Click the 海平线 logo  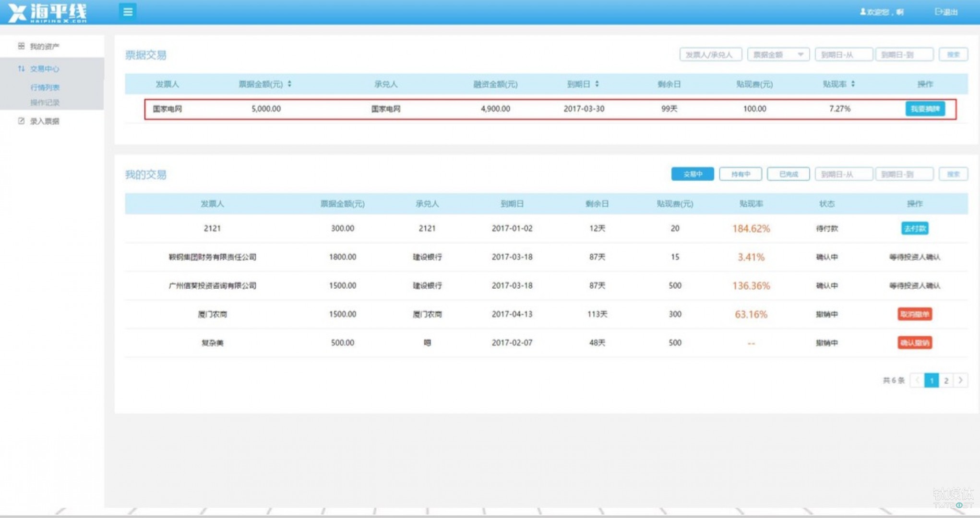coord(48,13)
